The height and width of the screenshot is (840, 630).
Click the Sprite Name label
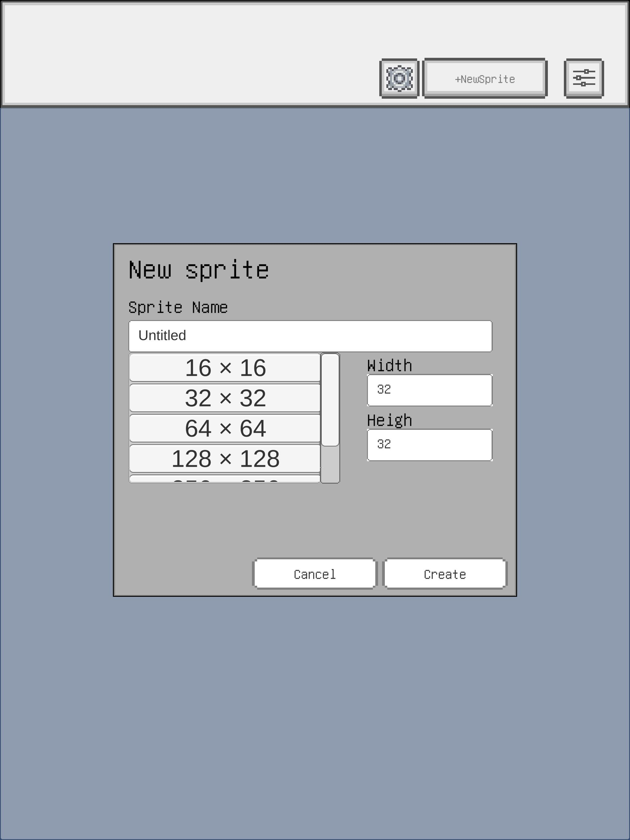(178, 307)
